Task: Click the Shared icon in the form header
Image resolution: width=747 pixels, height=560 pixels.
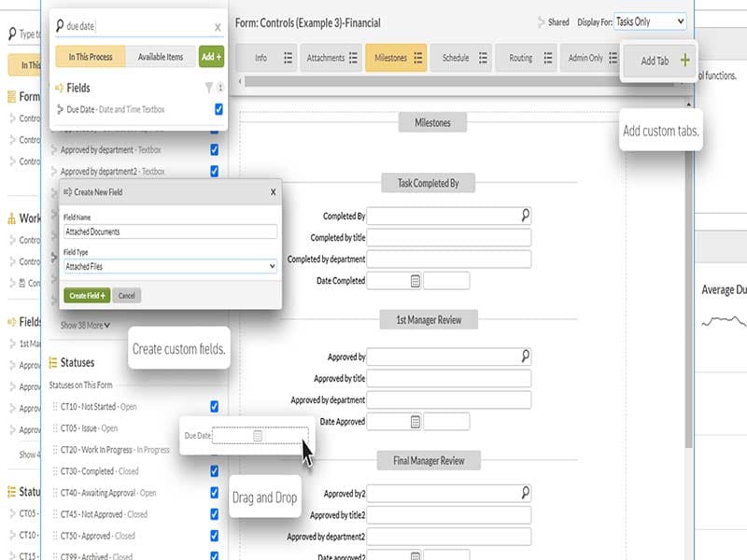Action: coord(540,21)
